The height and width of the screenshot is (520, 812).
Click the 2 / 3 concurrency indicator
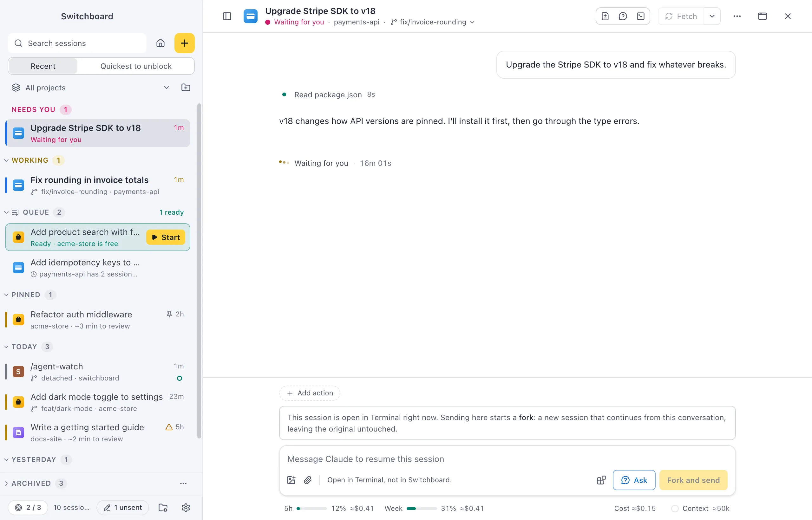[28, 508]
